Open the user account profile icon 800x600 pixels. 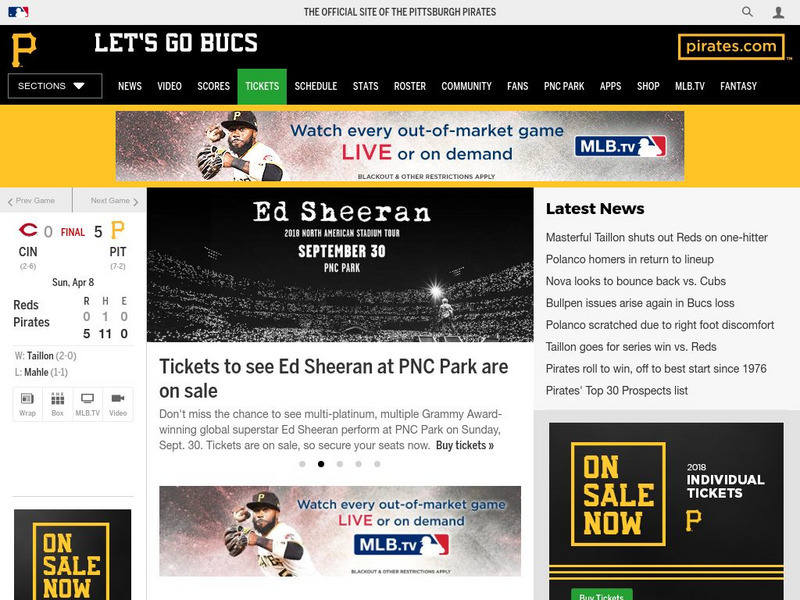pyautogui.click(x=778, y=12)
